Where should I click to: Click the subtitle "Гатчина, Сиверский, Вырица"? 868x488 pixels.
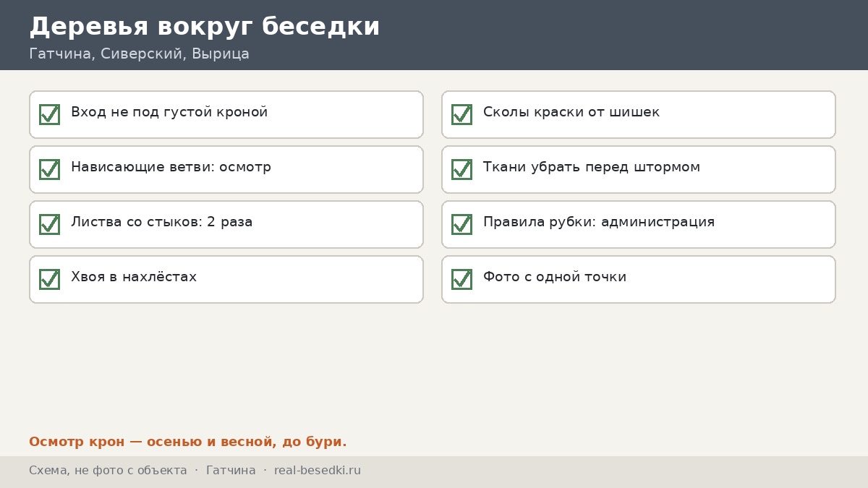click(139, 54)
